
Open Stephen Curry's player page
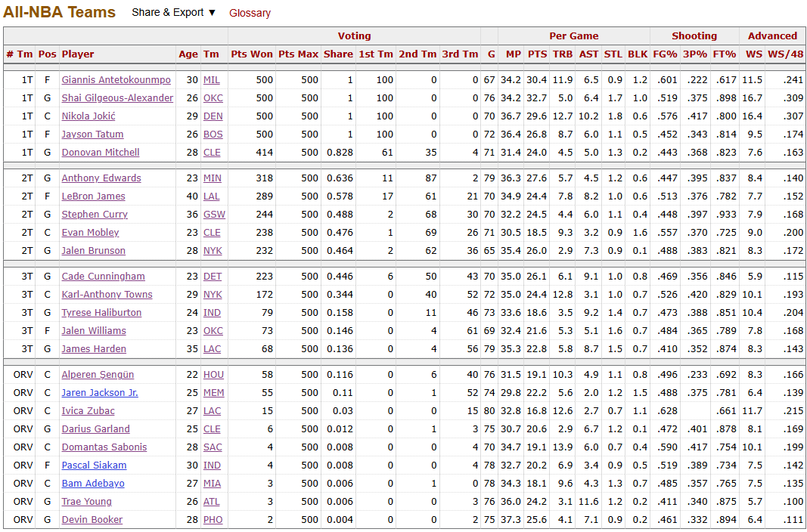click(x=95, y=215)
